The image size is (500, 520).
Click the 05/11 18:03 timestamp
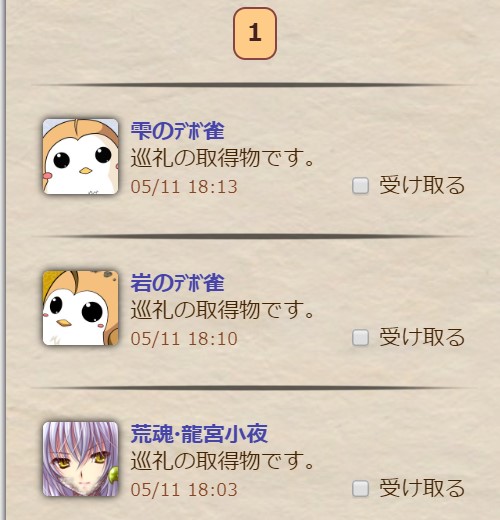tap(184, 490)
